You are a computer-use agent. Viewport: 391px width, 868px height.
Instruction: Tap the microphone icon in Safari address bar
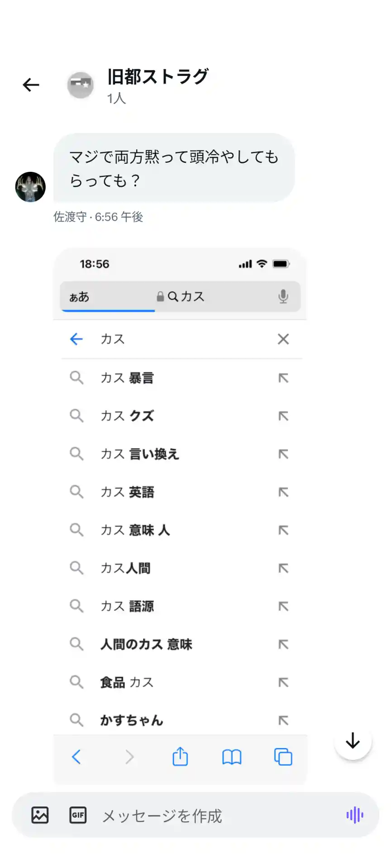(283, 297)
